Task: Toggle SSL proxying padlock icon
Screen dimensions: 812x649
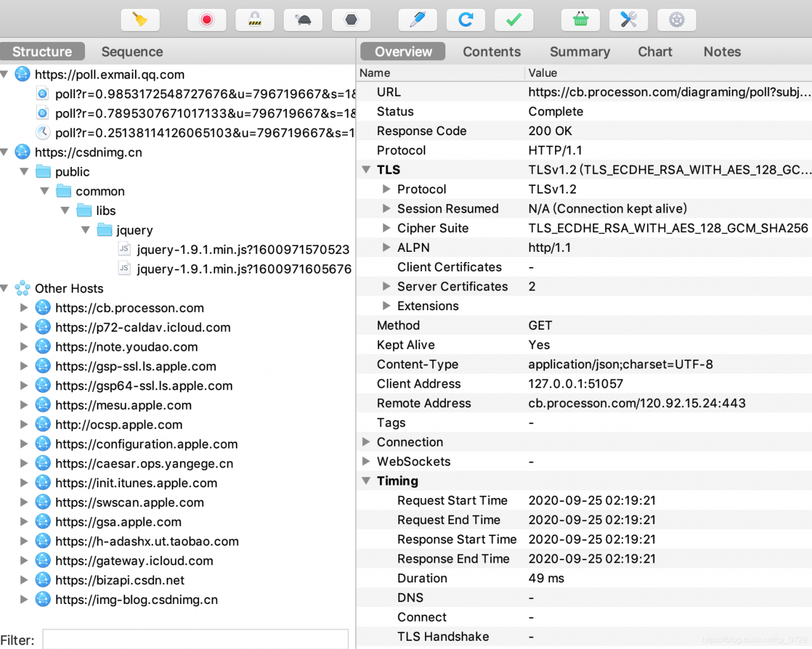Action: coord(255,20)
